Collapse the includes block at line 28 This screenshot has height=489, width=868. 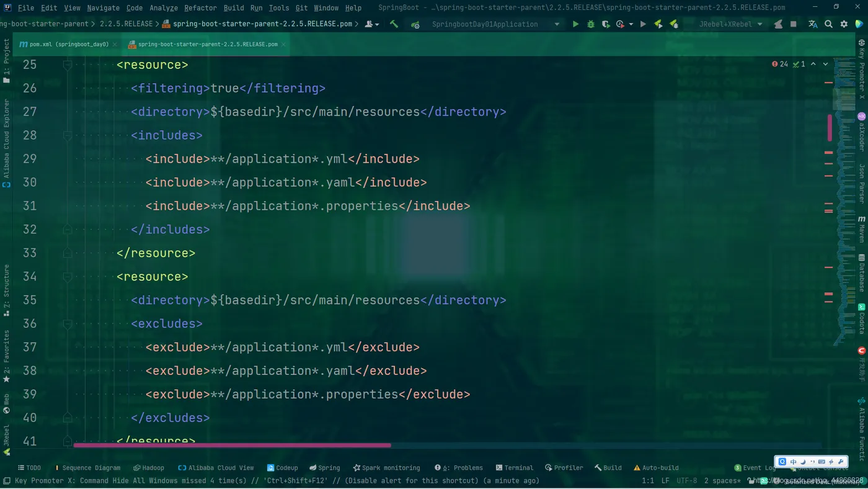click(x=68, y=135)
